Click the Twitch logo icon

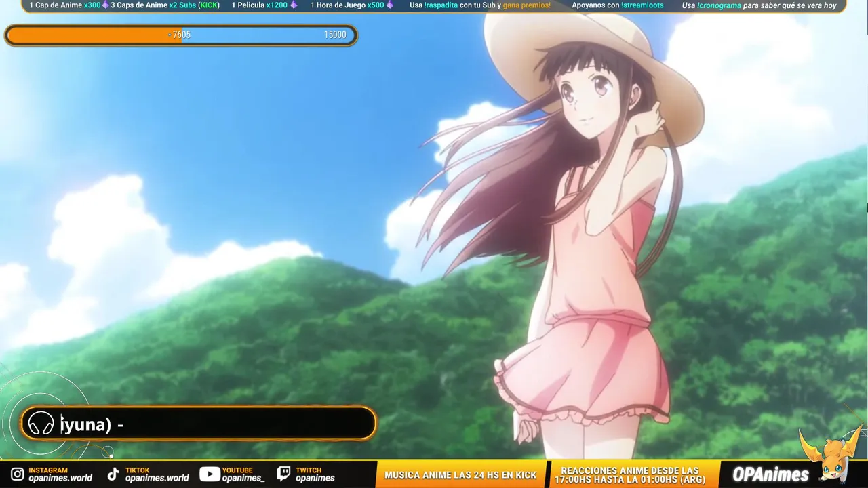(284, 474)
